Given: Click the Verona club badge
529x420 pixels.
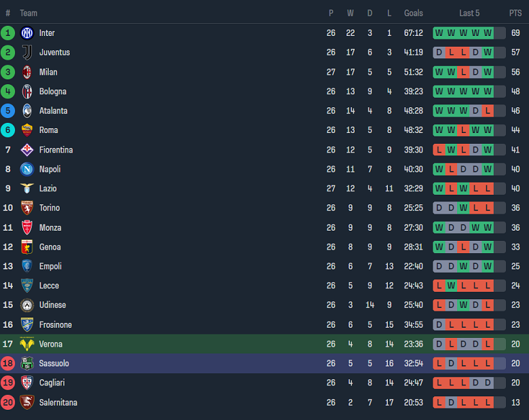Looking at the screenshot, I should tap(27, 344).
